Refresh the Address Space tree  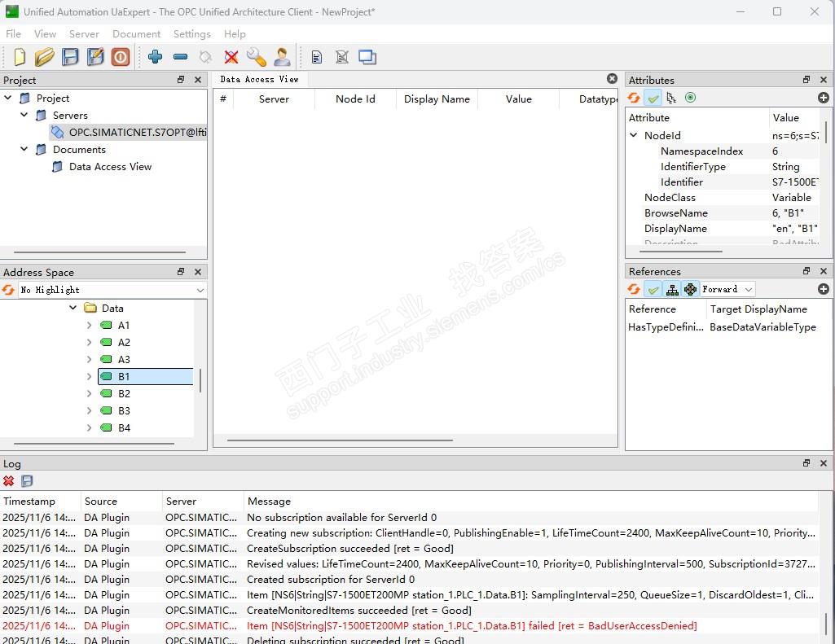pyautogui.click(x=8, y=290)
